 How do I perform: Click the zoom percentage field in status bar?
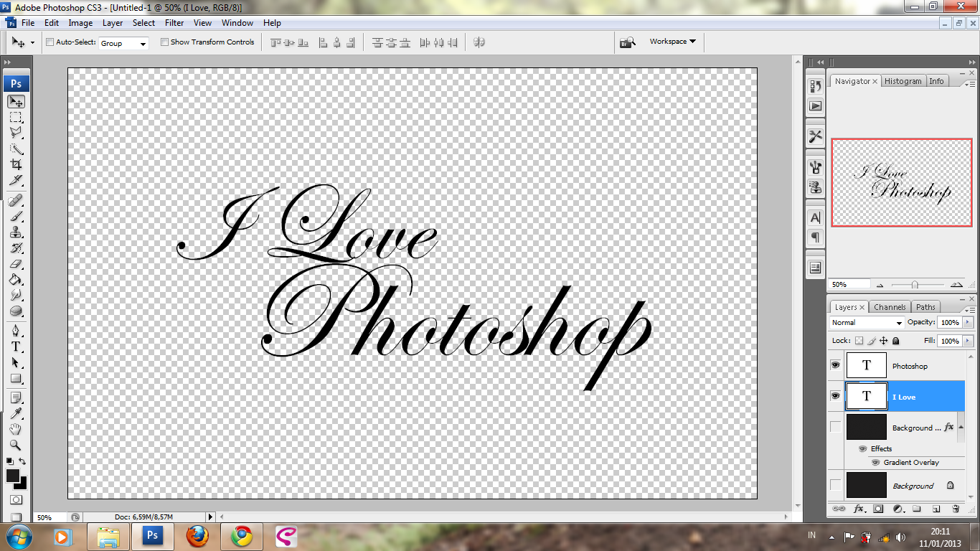click(x=50, y=517)
